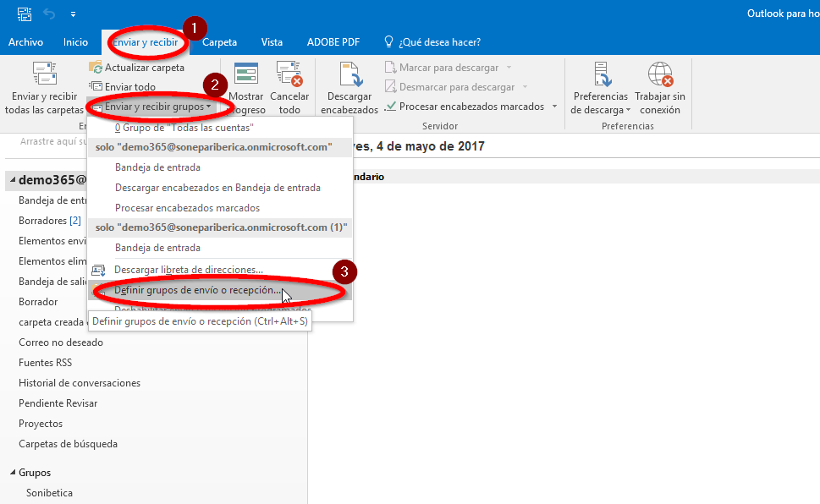Click the Descargar encabezados icon
This screenshot has width=820, height=504.
coord(349,74)
